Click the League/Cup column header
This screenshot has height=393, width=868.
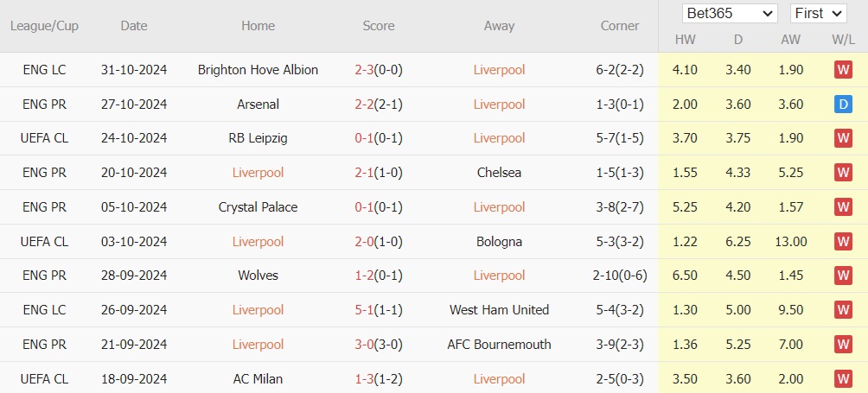(x=44, y=26)
